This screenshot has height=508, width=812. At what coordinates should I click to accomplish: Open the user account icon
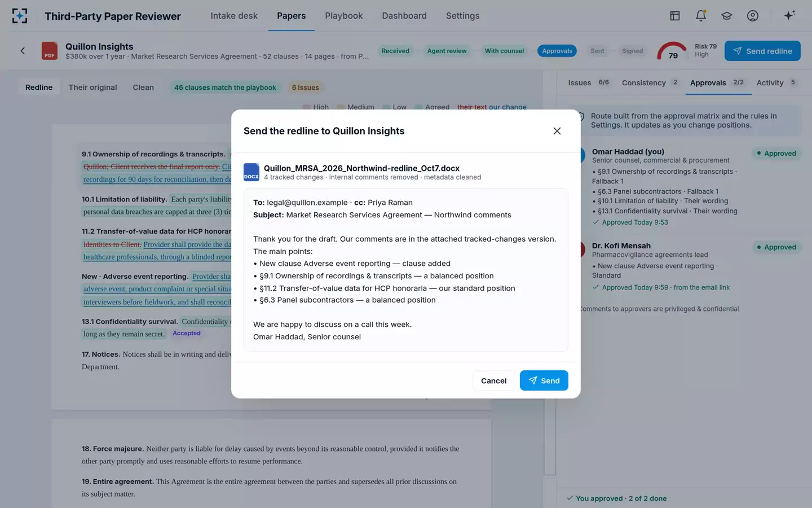pyautogui.click(x=753, y=16)
